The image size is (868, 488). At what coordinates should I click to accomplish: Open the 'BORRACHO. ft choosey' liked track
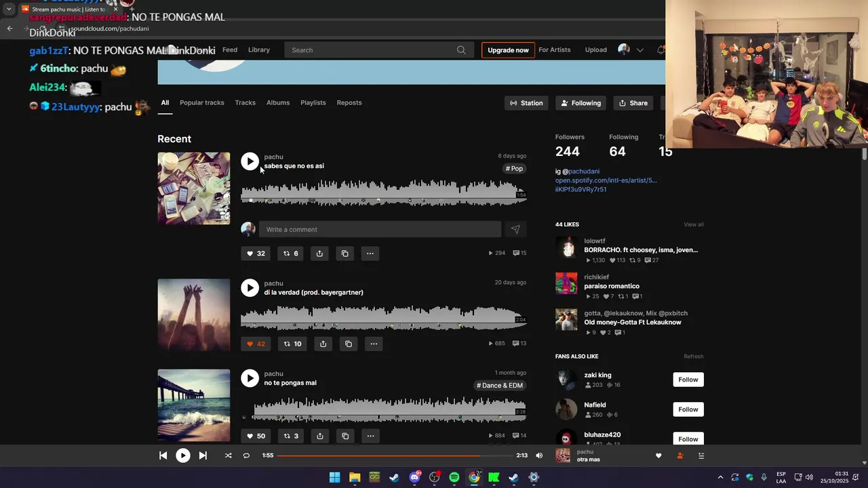(x=641, y=250)
